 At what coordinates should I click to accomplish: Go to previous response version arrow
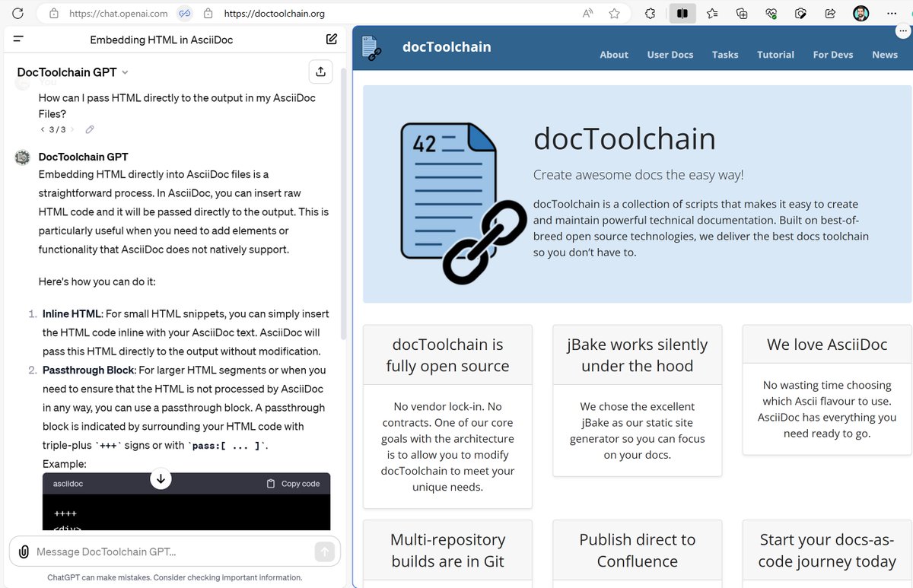(x=43, y=130)
